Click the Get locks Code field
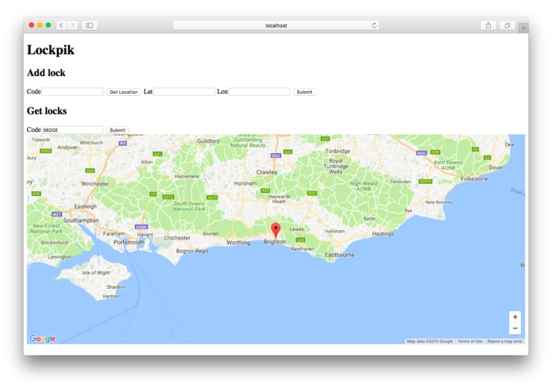 click(72, 129)
